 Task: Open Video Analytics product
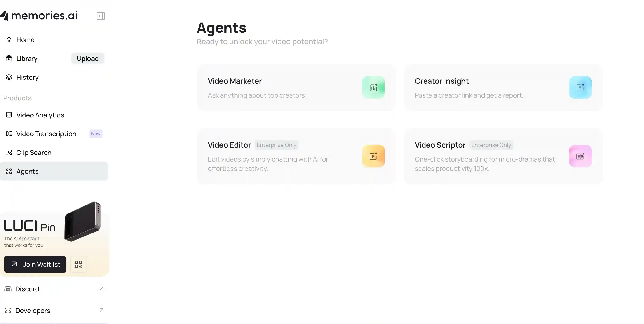click(54, 115)
